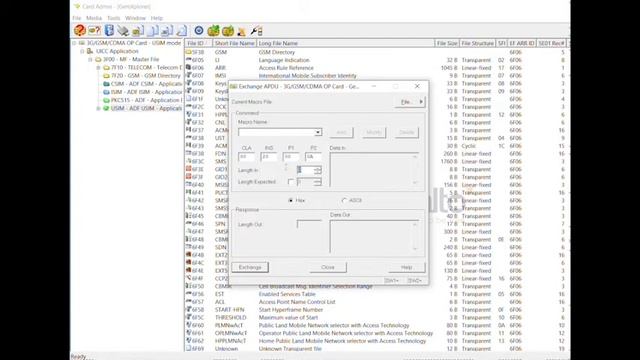Image resolution: width=640 pixels, height=360 pixels.
Task: Click the grey plug connect toolbar icon
Action: point(123,31)
